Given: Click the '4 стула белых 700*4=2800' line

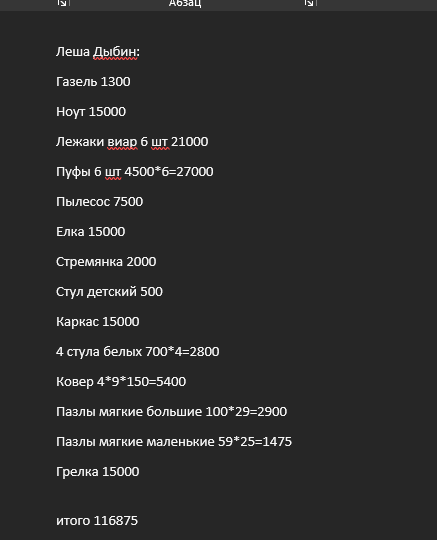Looking at the screenshot, I should coord(137,352).
